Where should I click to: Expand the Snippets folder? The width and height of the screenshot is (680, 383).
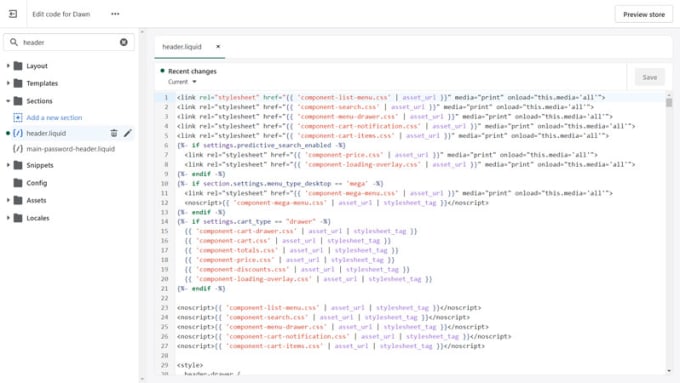point(8,165)
